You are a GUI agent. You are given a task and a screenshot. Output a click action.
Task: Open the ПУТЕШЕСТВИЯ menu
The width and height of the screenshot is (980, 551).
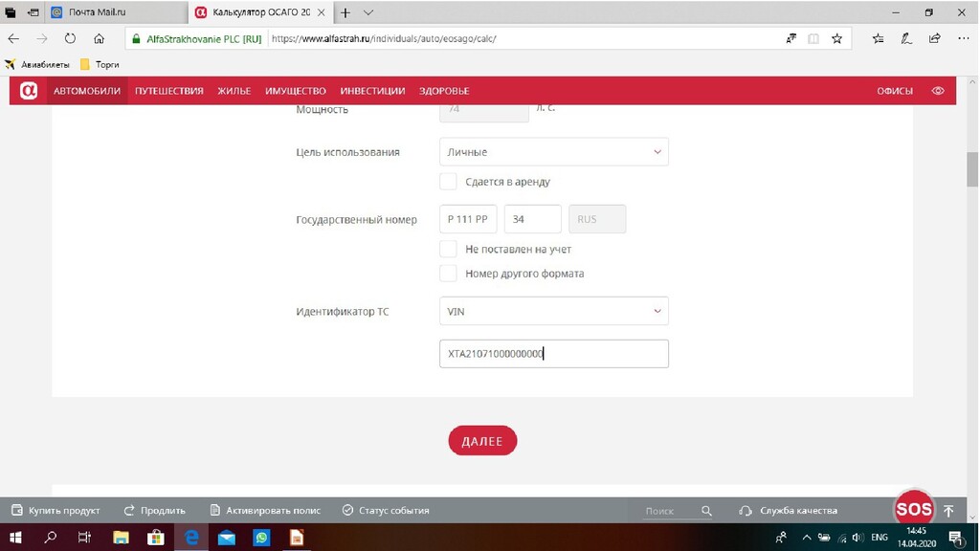pos(169,91)
